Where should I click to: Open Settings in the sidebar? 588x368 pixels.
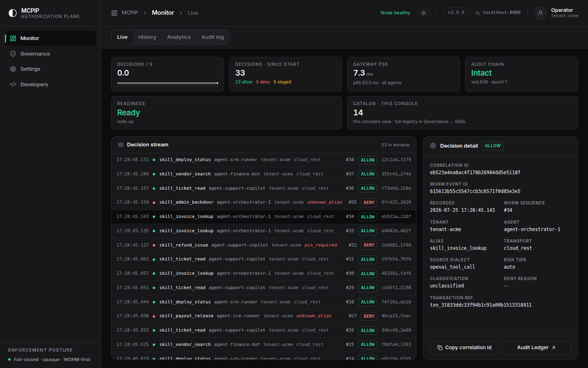click(50, 69)
